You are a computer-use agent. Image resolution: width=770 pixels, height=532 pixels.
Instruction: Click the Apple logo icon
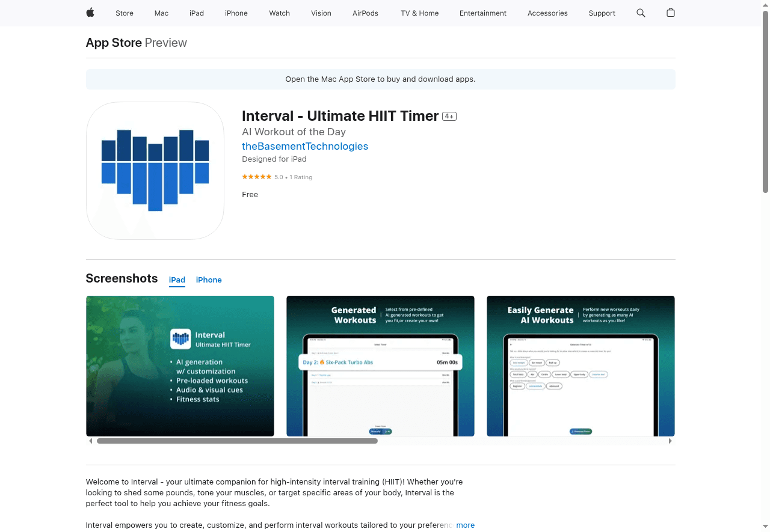(x=90, y=13)
